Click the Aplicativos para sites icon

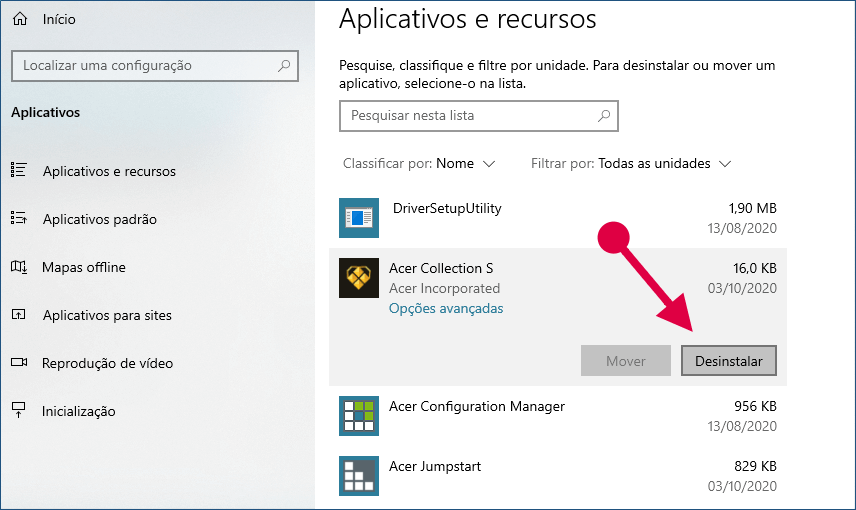(19, 315)
